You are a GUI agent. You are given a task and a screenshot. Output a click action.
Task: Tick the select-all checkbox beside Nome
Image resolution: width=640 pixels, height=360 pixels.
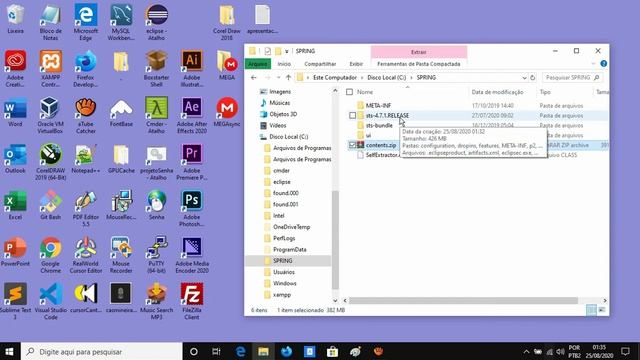349,92
